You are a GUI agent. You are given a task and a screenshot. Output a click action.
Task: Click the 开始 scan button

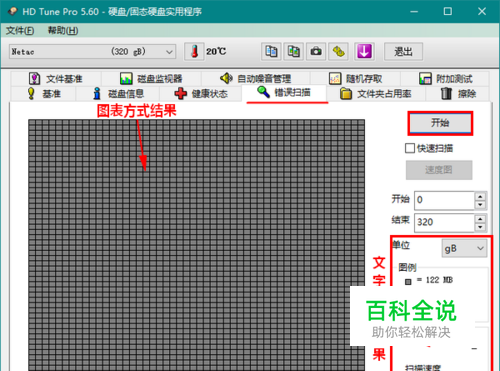point(440,123)
